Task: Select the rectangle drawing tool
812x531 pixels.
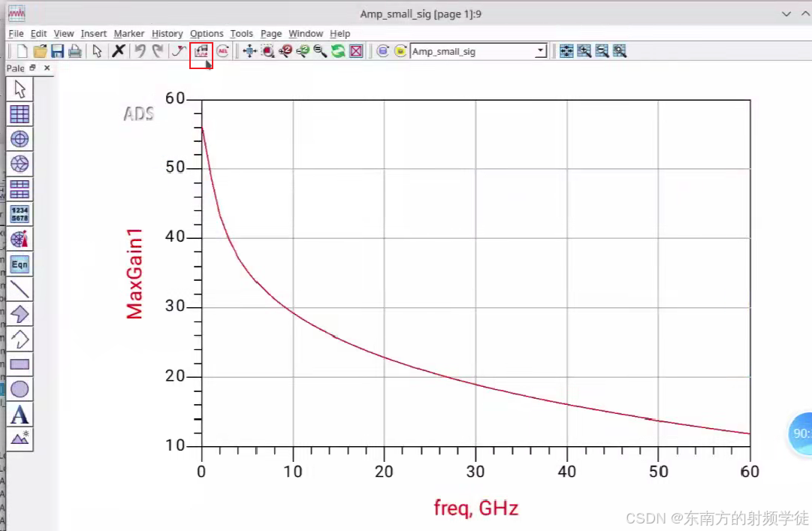Action: (x=20, y=364)
